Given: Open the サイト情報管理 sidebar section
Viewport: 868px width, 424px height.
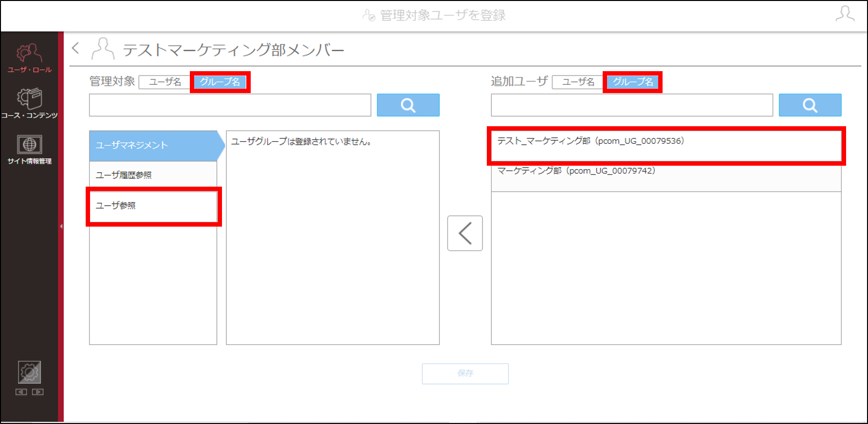Looking at the screenshot, I should 29,150.
